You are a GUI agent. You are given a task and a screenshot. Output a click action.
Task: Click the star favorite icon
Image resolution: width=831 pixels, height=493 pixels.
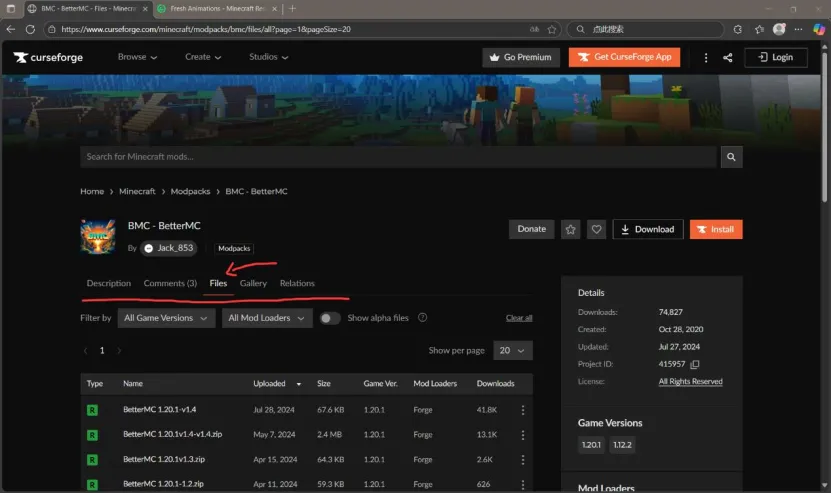tap(570, 229)
